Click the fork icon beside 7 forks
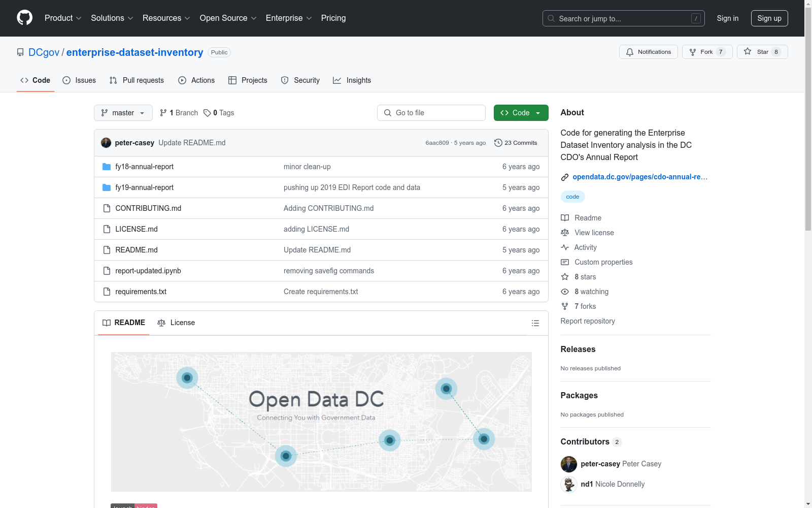 pos(565,306)
